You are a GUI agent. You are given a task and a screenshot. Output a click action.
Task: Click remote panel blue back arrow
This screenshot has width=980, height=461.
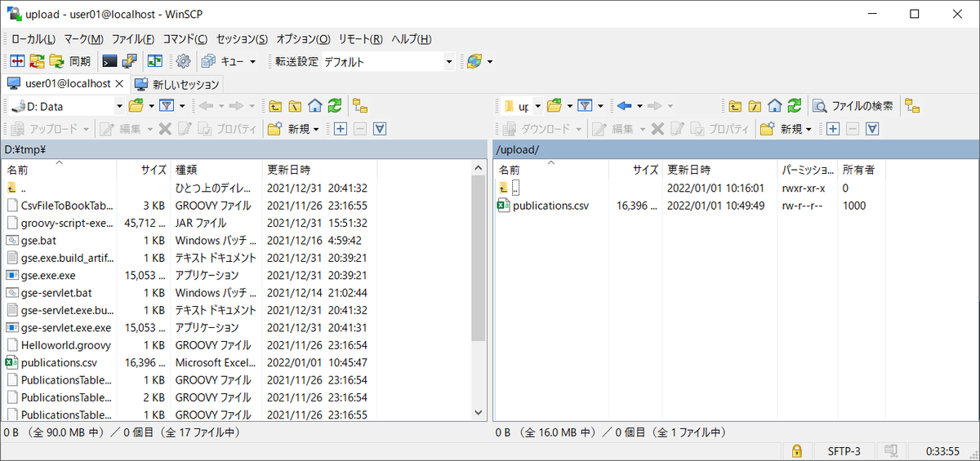625,105
